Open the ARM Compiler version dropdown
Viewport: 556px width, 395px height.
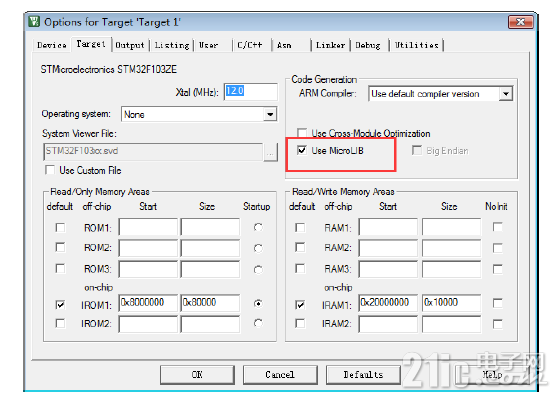pyautogui.click(x=506, y=94)
